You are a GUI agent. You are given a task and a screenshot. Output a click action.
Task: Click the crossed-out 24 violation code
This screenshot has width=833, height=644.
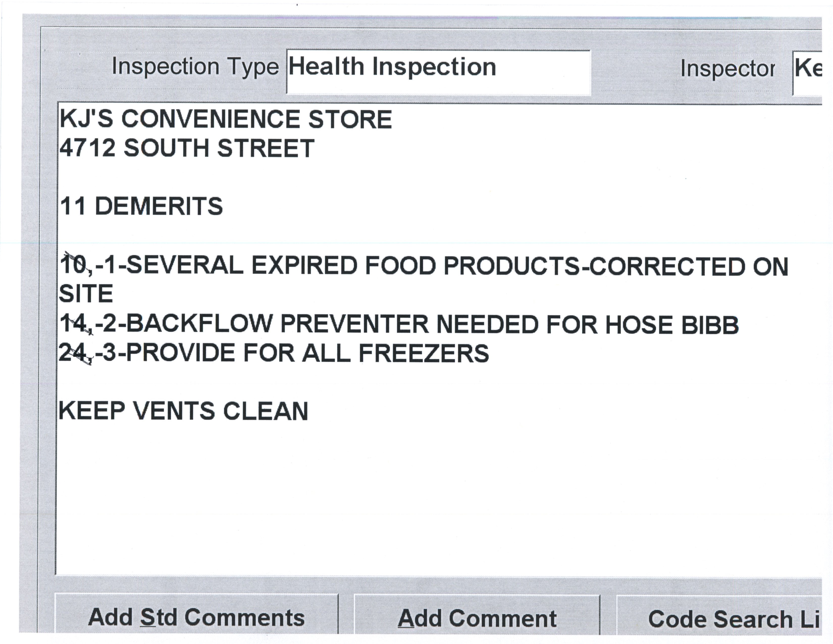(73, 353)
